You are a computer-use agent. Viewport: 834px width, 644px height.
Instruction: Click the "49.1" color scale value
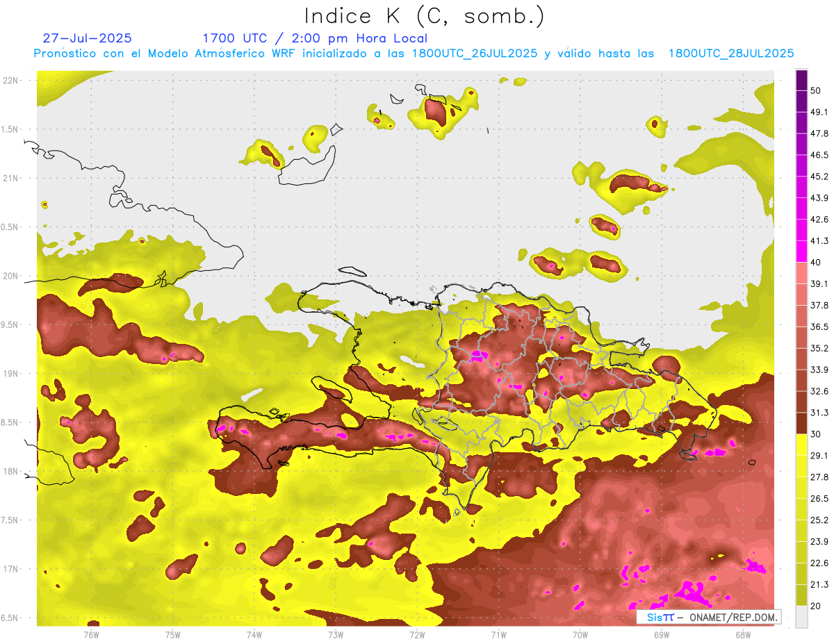pos(819,112)
